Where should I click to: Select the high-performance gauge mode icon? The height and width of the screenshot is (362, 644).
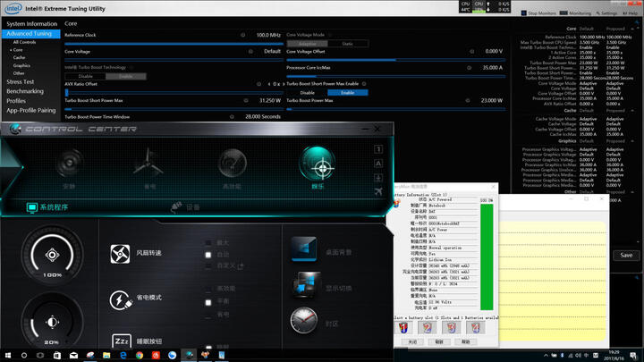(232, 163)
